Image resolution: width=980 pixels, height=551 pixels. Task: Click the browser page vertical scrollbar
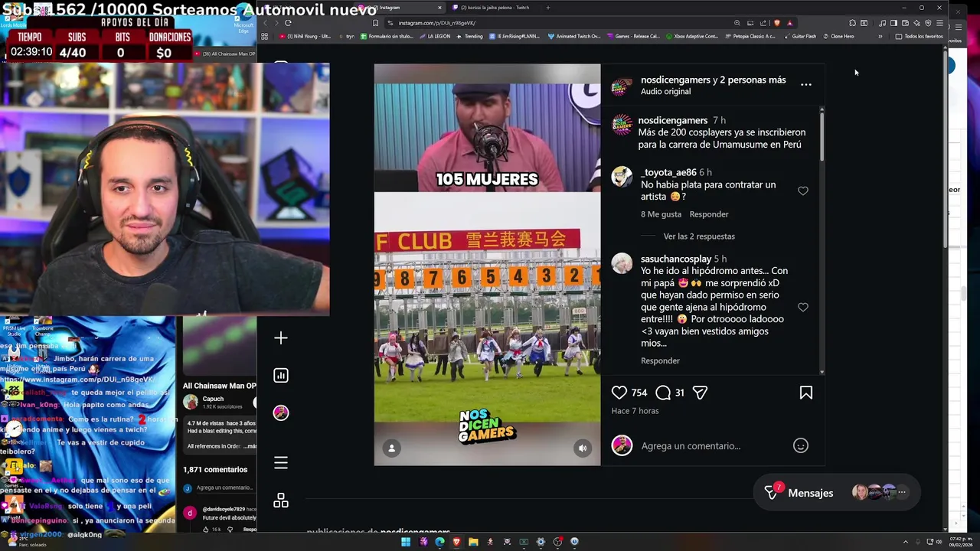click(946, 149)
